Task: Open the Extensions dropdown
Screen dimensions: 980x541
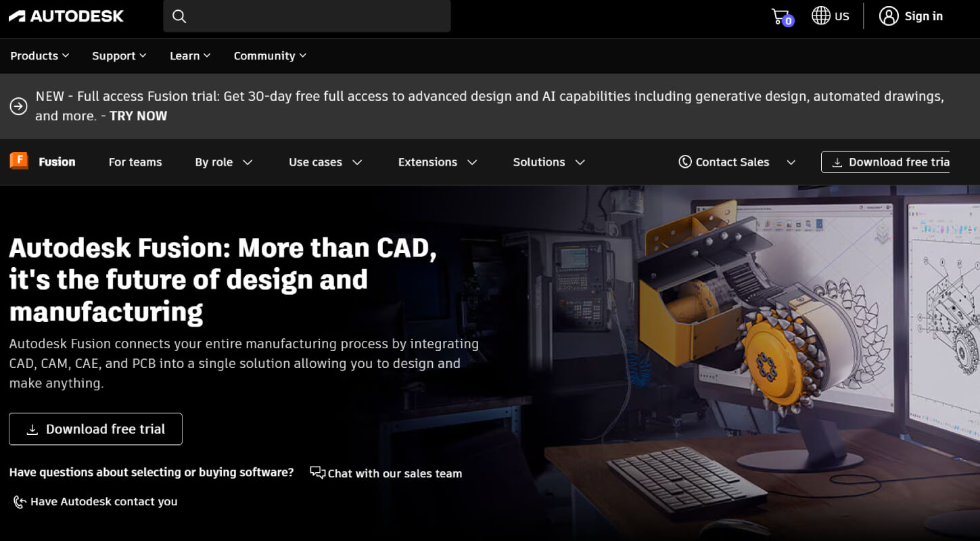Action: [x=438, y=162]
